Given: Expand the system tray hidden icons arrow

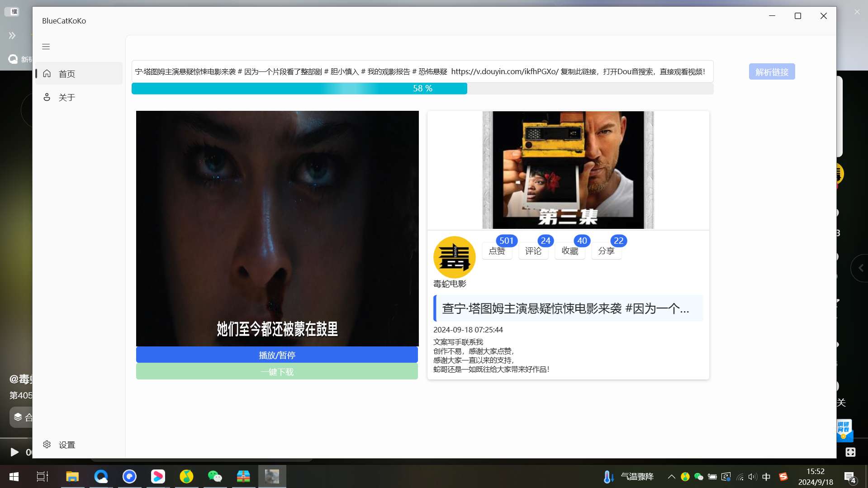Looking at the screenshot, I should tap(672, 477).
